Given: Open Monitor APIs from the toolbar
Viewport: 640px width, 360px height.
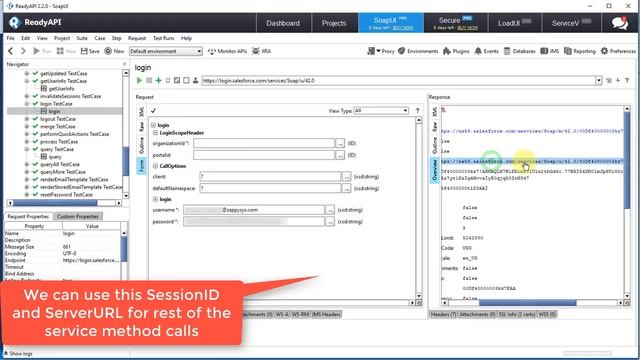Looking at the screenshot, I should coord(227,51).
